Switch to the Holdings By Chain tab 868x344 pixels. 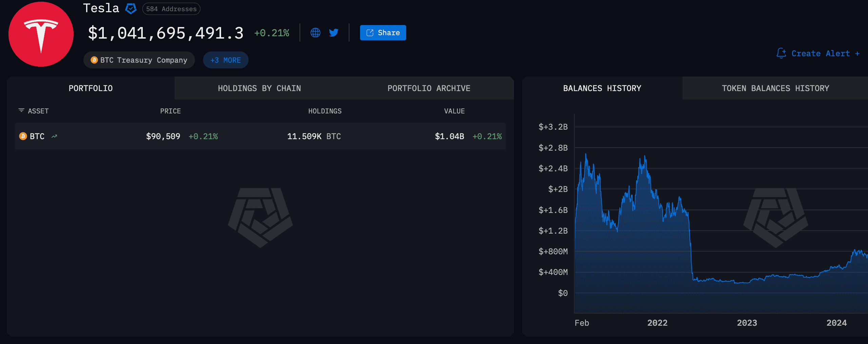pos(259,88)
